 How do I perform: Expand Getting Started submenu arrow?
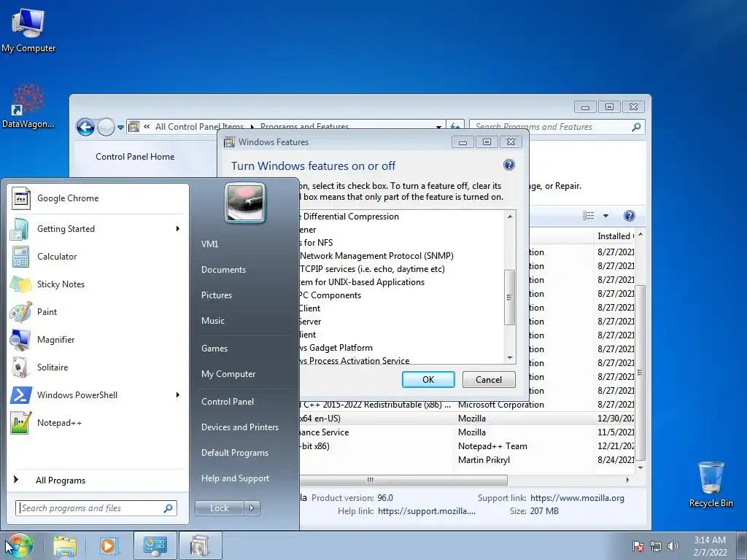(x=178, y=228)
